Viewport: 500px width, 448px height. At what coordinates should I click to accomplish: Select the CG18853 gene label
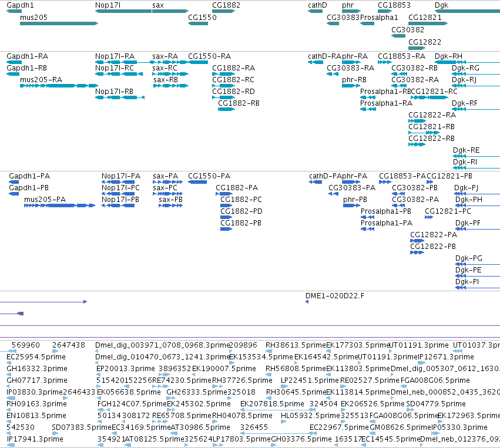pos(394,5)
